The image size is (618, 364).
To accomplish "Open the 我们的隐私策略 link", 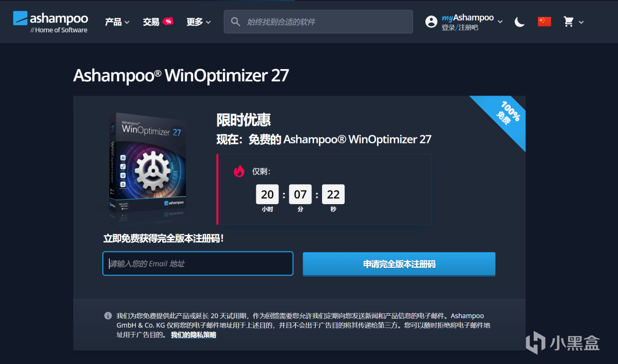I will 193,335.
